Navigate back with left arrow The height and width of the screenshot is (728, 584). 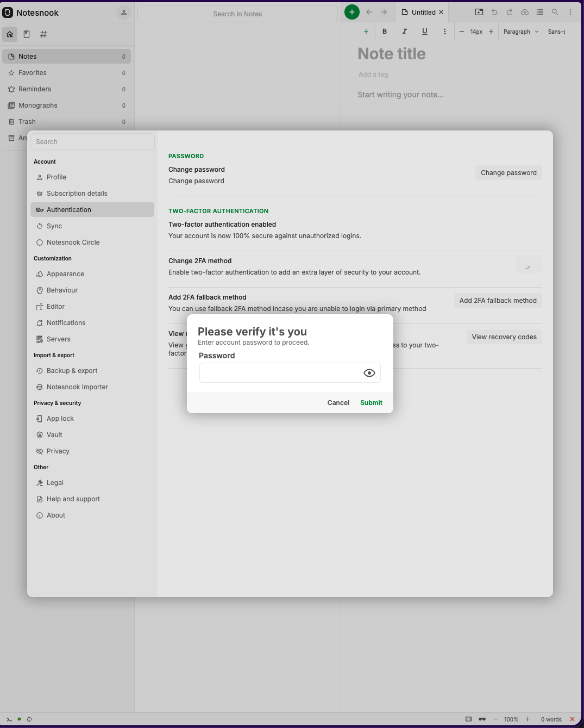pos(369,12)
